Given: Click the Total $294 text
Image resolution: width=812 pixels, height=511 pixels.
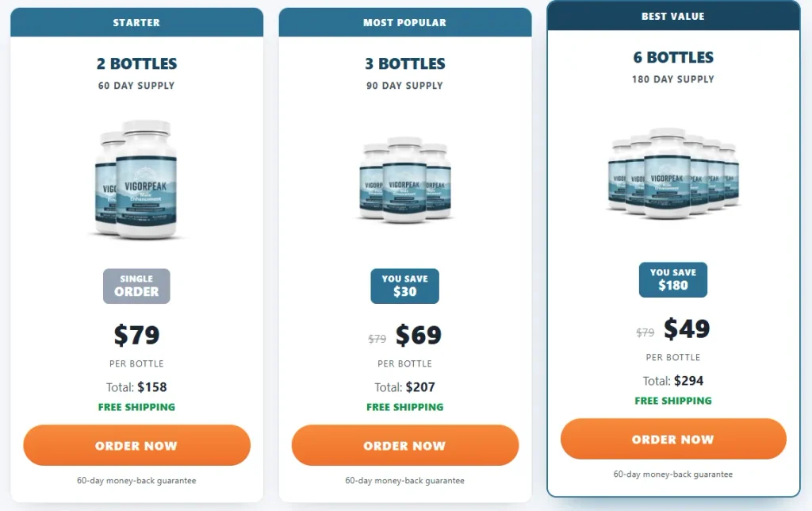Looking at the screenshot, I should click(x=673, y=381).
